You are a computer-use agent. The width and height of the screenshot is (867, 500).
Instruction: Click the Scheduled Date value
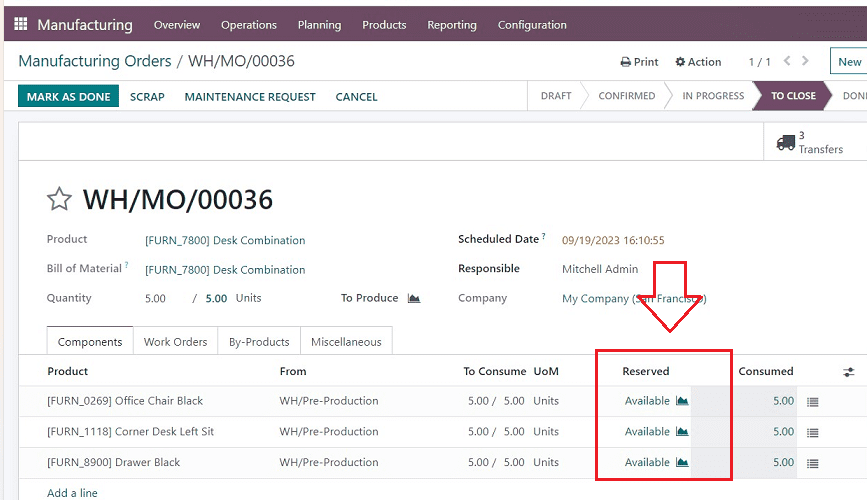tap(613, 241)
